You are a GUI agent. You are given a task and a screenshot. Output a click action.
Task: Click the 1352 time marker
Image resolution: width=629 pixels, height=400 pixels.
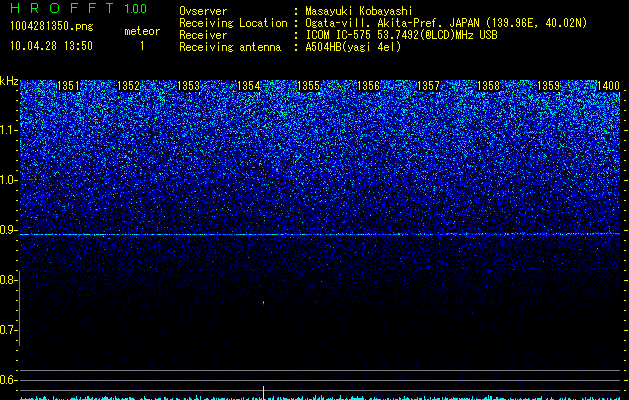(128, 86)
